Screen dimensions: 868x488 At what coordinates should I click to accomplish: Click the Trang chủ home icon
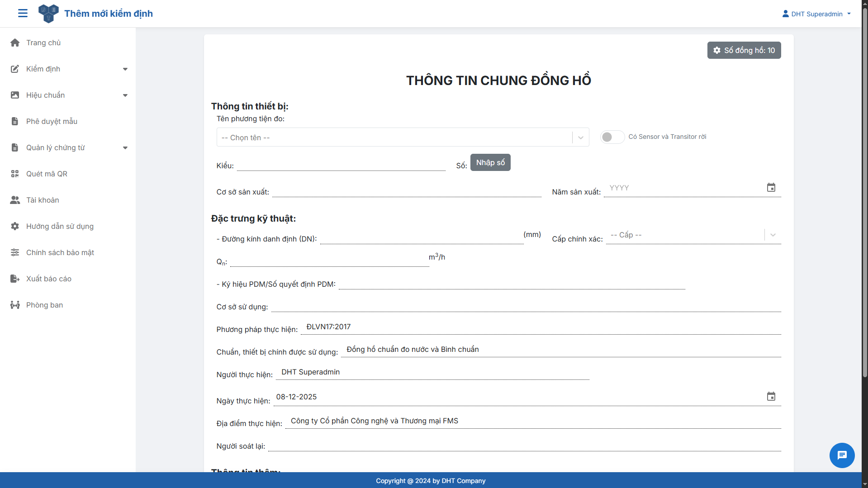15,43
